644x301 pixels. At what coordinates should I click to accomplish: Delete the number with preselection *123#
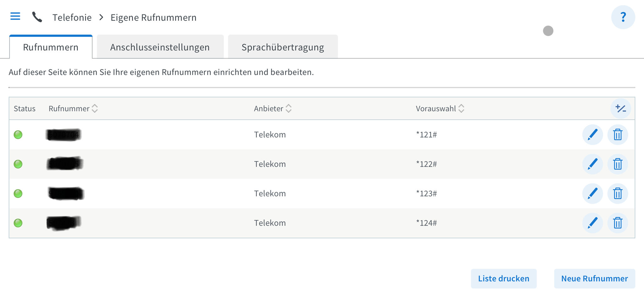point(618,194)
